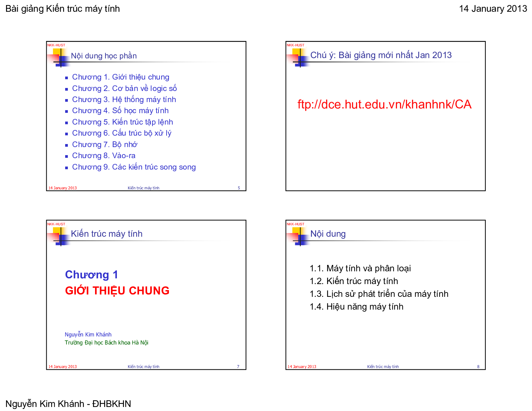Screen dimensions: 532x411
Task: Select 'Chương 1. Giới thiệu chung' line
Action: (121, 77)
